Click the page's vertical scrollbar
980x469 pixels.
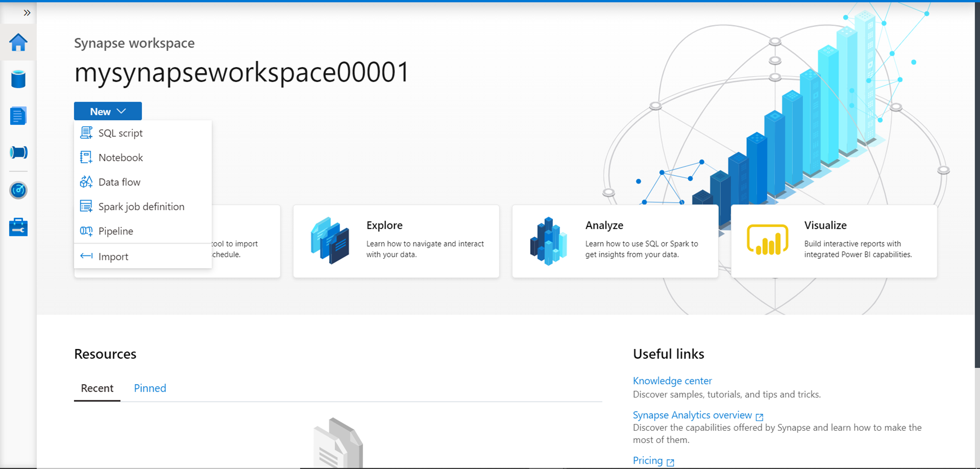click(x=977, y=185)
